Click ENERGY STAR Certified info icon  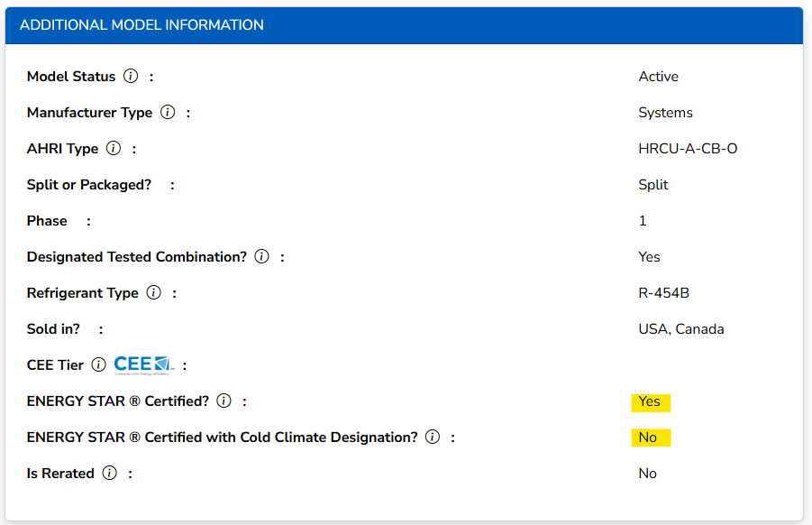pos(223,401)
